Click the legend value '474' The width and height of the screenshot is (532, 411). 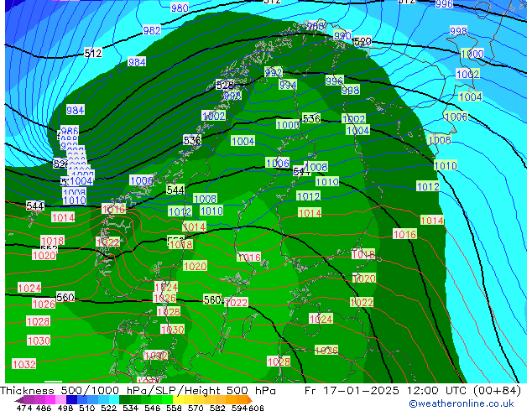[24, 408]
